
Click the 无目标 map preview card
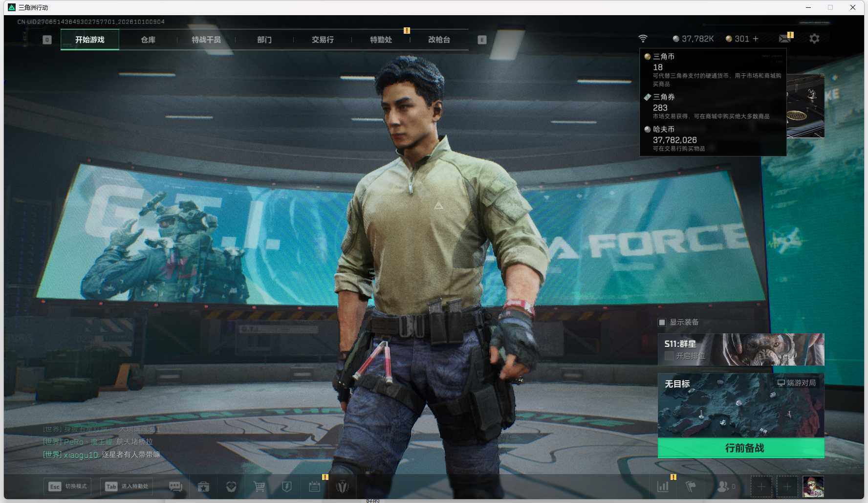tap(741, 406)
